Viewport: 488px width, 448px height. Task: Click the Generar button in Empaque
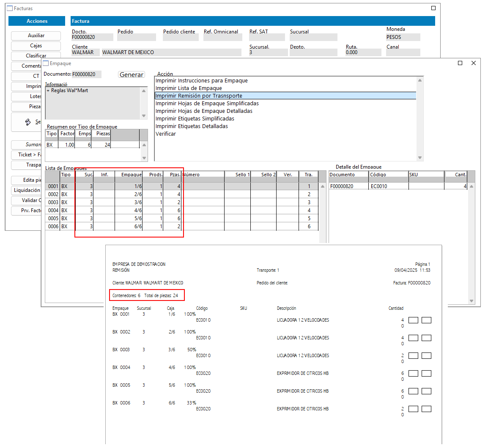[x=132, y=75]
